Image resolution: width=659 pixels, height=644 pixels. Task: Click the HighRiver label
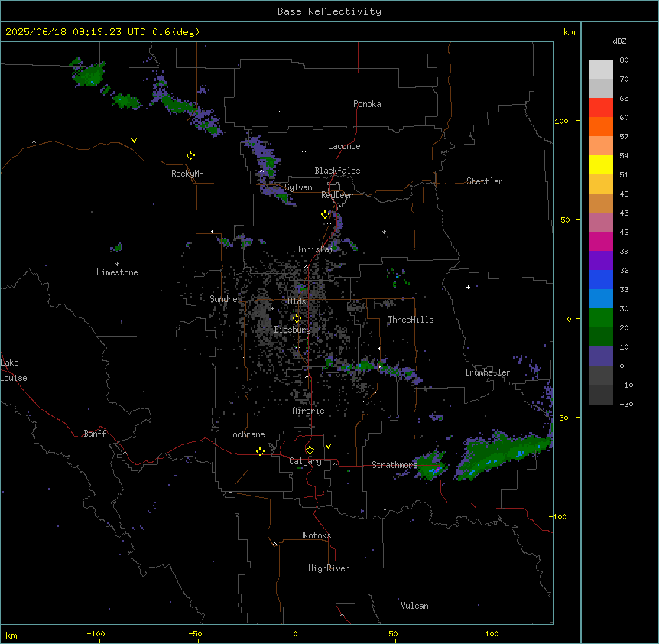pyautogui.click(x=329, y=568)
